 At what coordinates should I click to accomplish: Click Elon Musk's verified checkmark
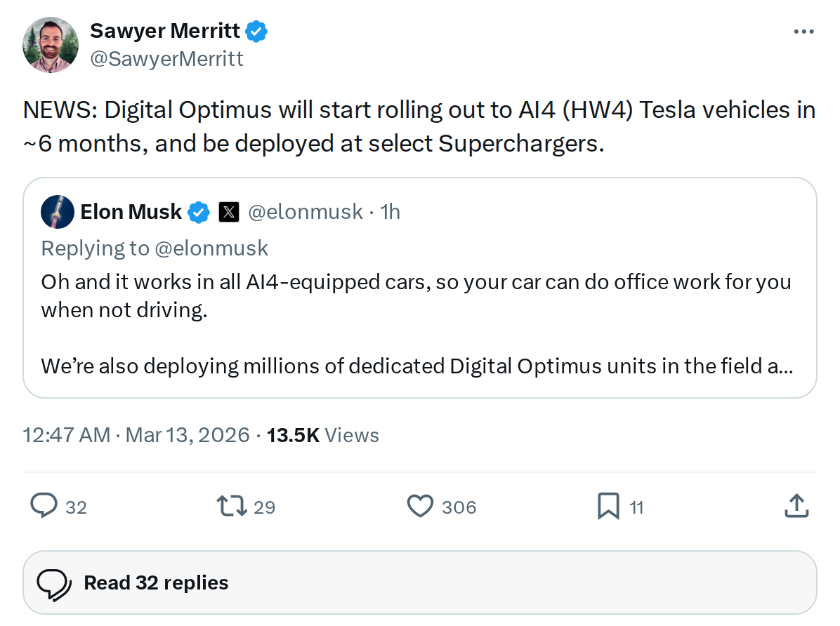199,211
